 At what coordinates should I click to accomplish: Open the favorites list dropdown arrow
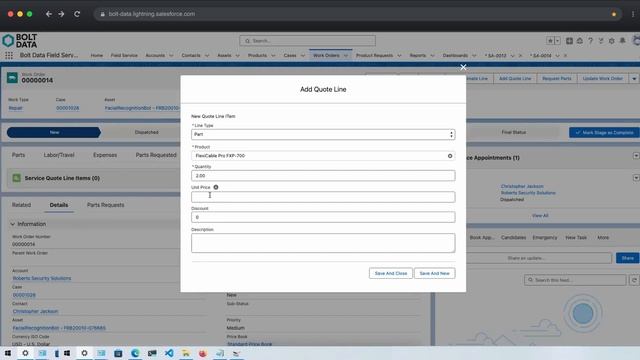tap(558, 41)
